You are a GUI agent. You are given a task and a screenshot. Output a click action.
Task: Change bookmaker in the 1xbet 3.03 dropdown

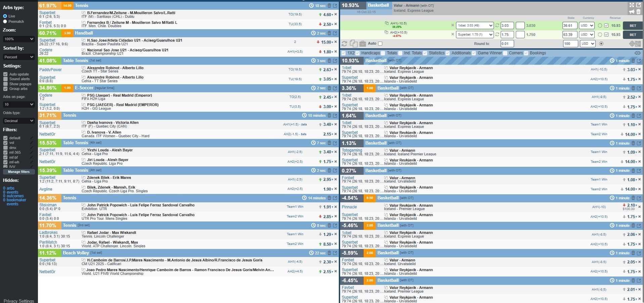point(474,26)
